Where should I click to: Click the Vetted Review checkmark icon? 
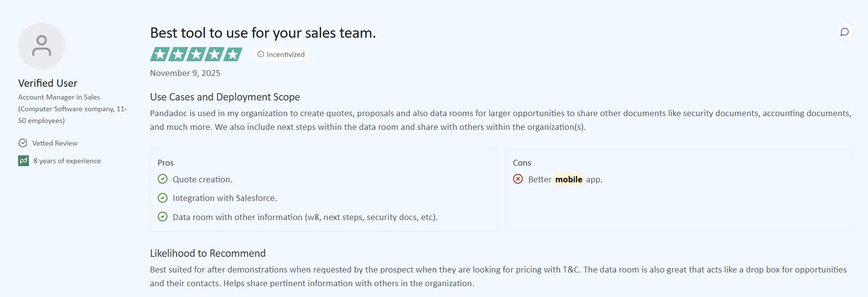[x=23, y=143]
